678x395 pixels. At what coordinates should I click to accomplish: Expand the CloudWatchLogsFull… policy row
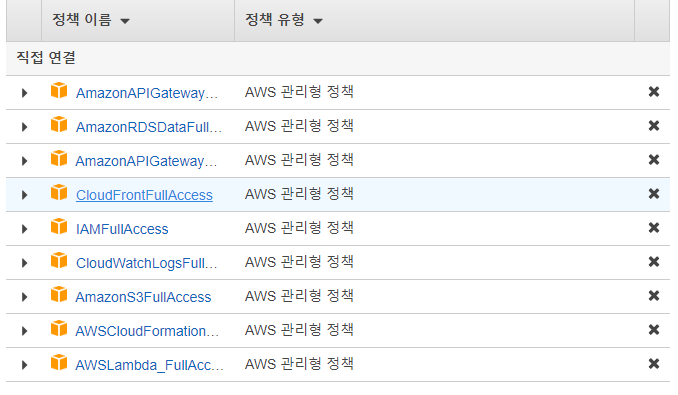pyautogui.click(x=25, y=263)
